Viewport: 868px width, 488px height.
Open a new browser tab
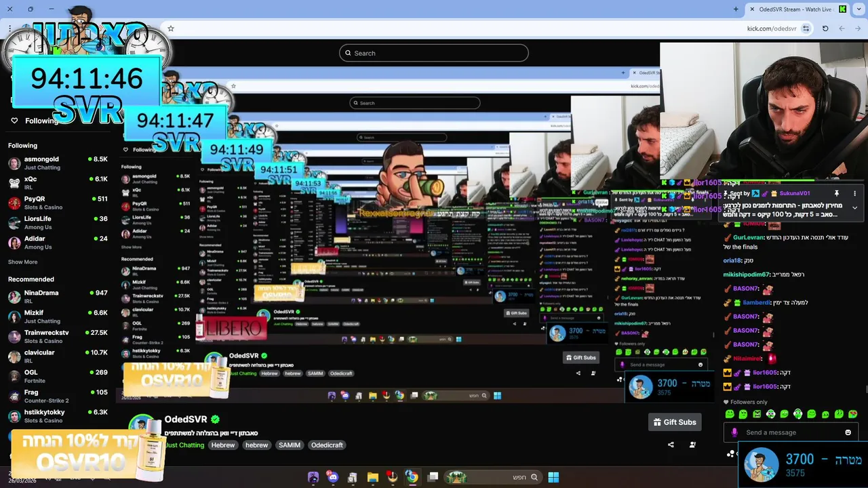click(736, 9)
